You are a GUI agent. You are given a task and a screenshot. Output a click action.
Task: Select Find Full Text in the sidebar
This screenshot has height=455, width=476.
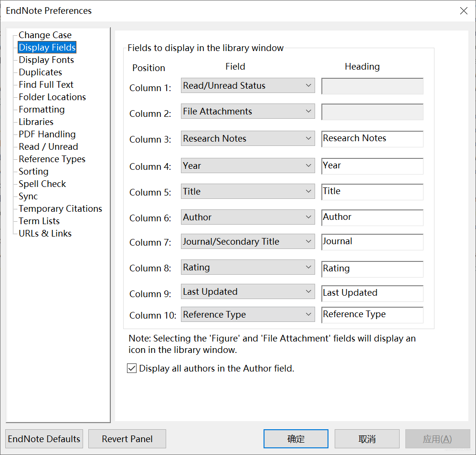(x=46, y=85)
